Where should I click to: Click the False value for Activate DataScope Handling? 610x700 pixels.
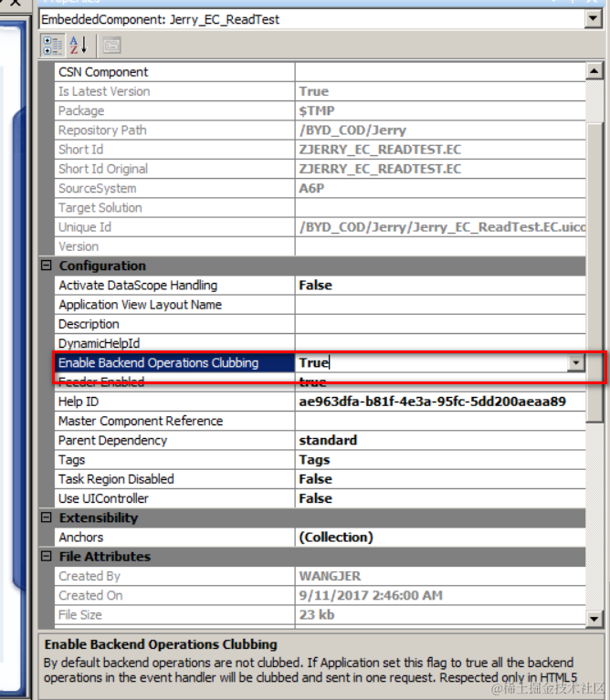(x=315, y=286)
